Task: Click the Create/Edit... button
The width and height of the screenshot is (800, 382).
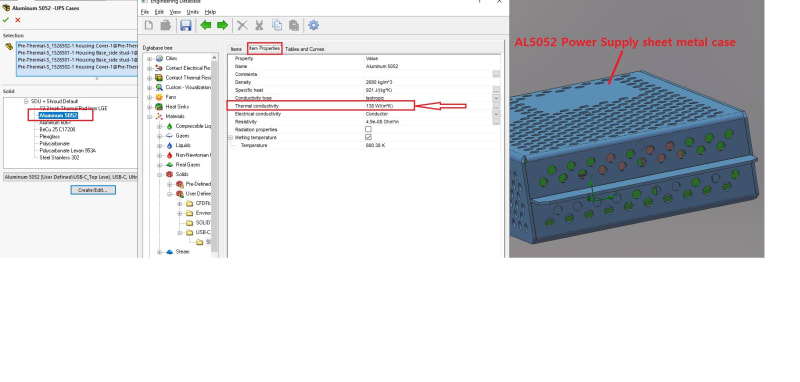Action: (x=93, y=190)
